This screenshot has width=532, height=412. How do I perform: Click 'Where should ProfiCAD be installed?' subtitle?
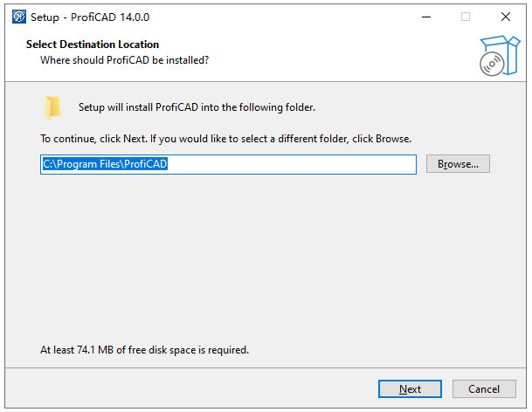click(x=125, y=60)
